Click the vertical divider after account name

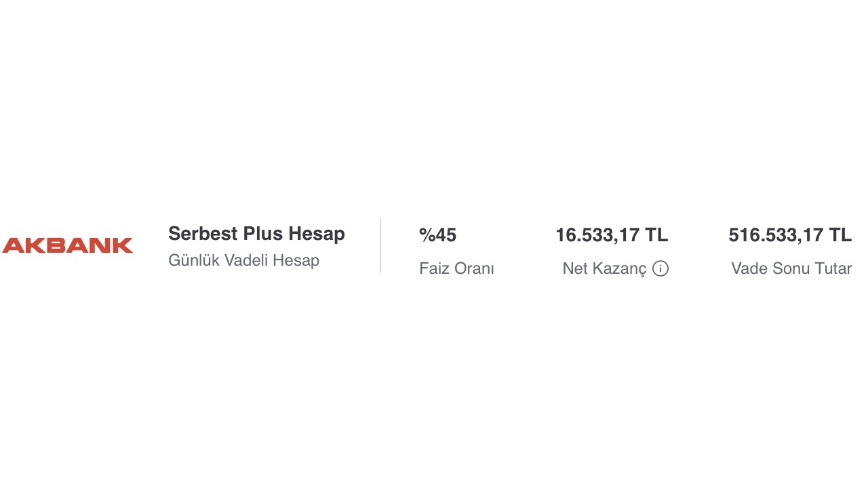coord(380,245)
